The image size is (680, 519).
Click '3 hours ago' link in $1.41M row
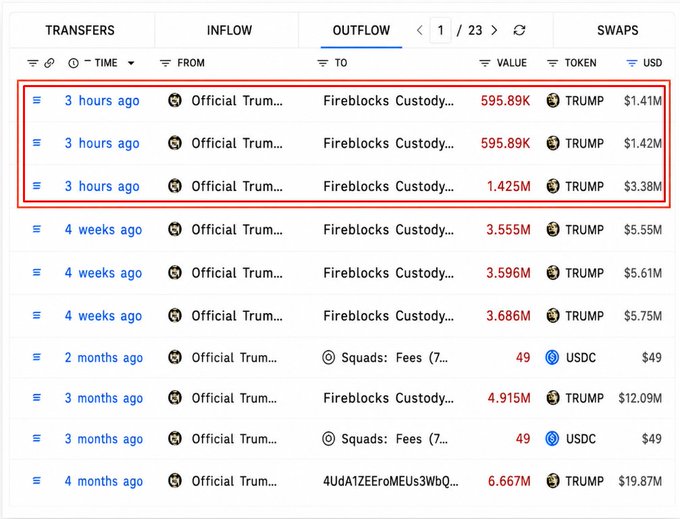pos(102,101)
